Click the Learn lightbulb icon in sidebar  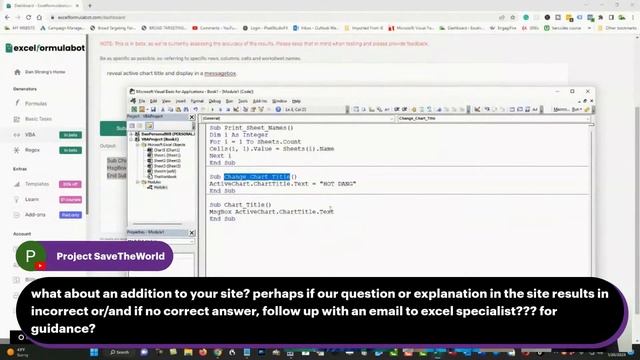(x=17, y=199)
